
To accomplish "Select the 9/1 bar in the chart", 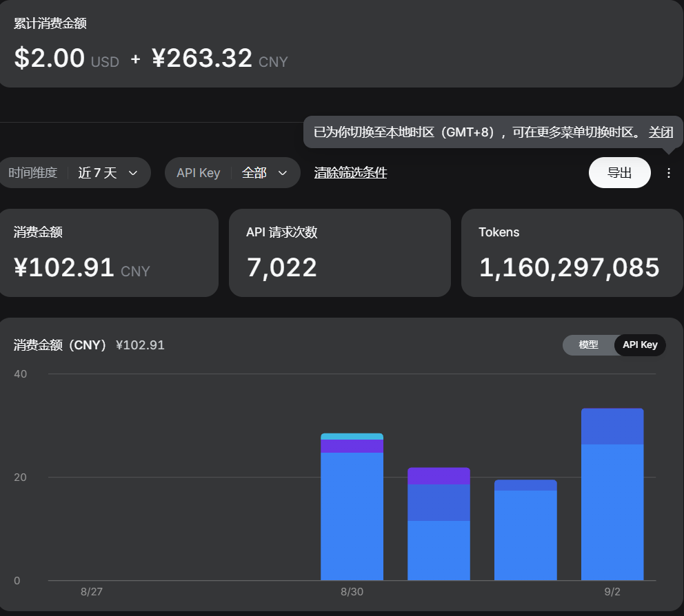I will point(525,530).
